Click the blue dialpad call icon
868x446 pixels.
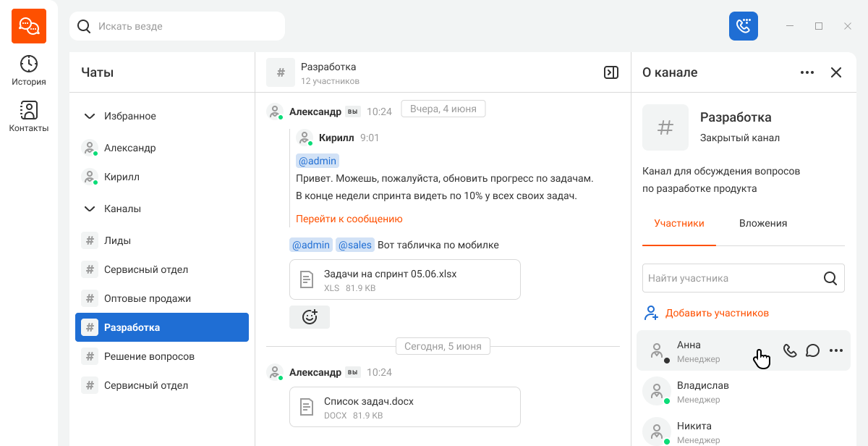pyautogui.click(x=743, y=26)
